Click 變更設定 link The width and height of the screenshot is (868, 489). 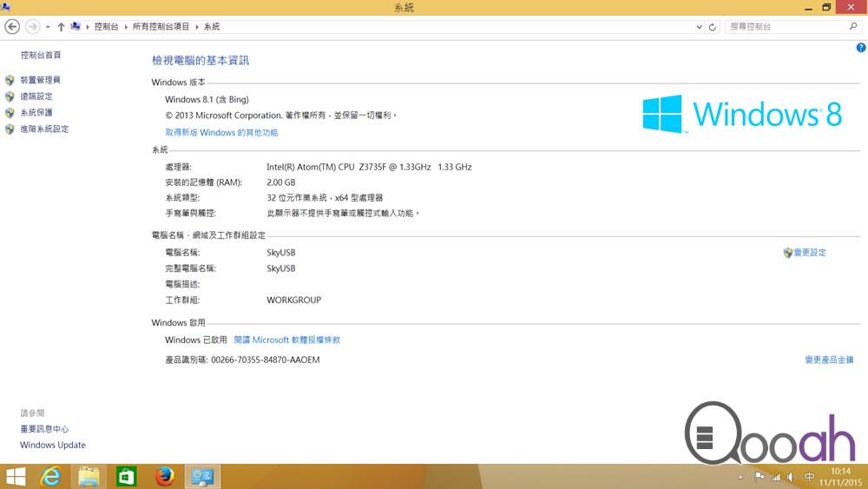(810, 253)
